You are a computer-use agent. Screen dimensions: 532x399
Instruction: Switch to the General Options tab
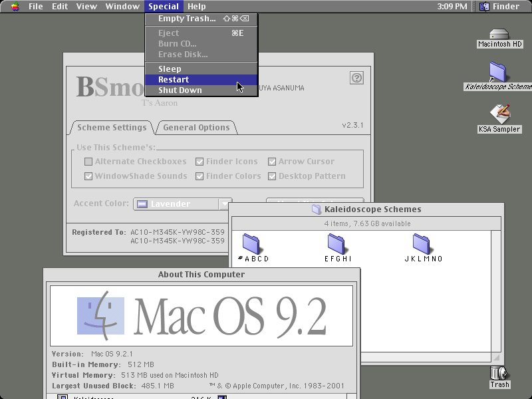pos(196,128)
